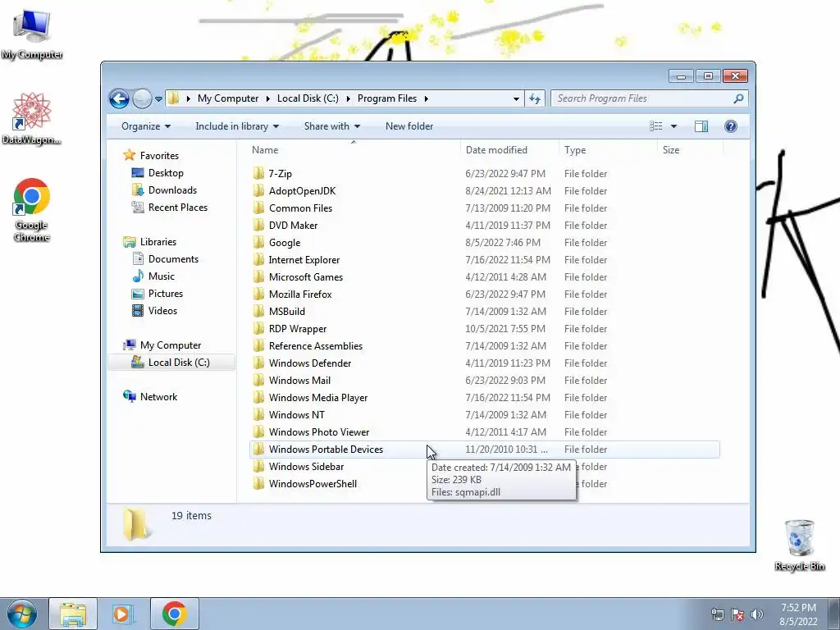Select the Windows Defender folder icon
The image size is (840, 630).
[x=258, y=363]
